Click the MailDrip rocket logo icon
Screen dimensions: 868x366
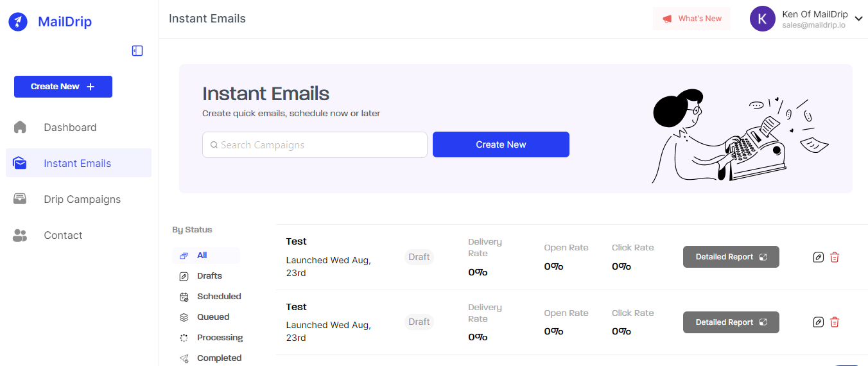point(18,22)
